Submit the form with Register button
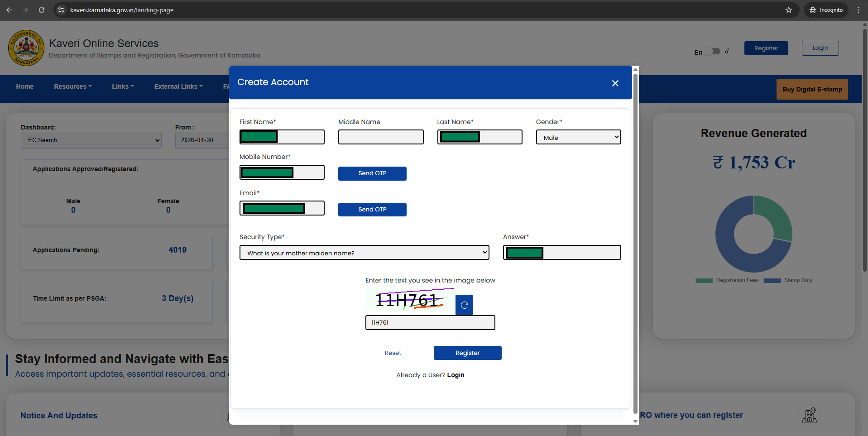The width and height of the screenshot is (868, 436). pyautogui.click(x=467, y=353)
